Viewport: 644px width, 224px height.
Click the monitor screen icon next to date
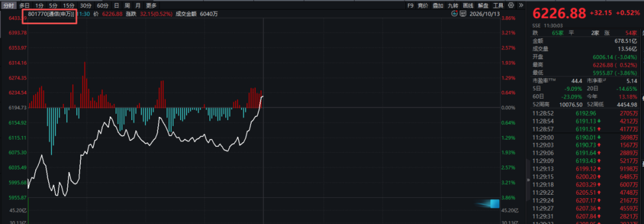[463, 14]
